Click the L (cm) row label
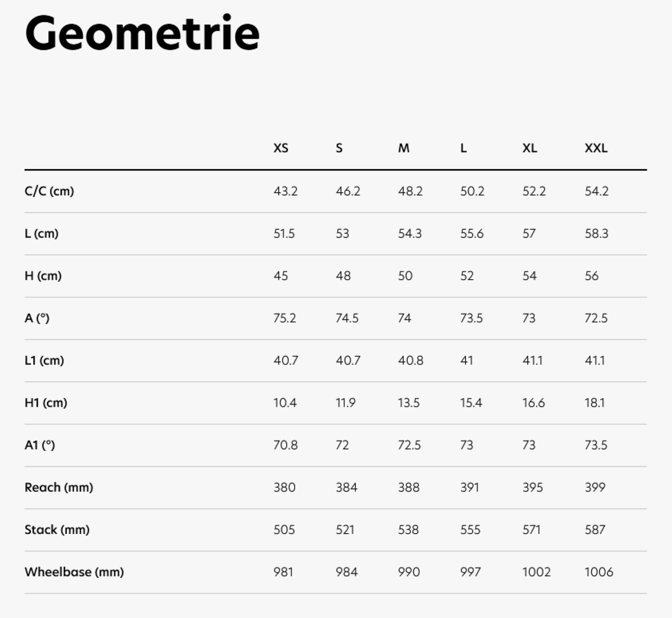This screenshot has width=672, height=618. tap(42, 234)
